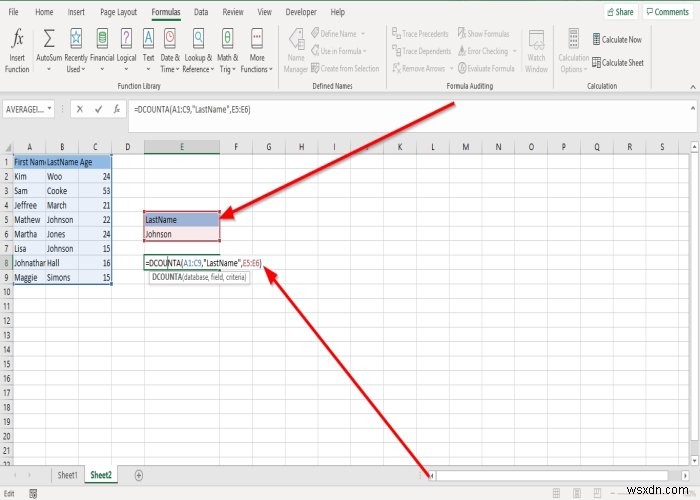The image size is (700, 500).
Task: Collapse the ribbon
Action: coord(693,87)
